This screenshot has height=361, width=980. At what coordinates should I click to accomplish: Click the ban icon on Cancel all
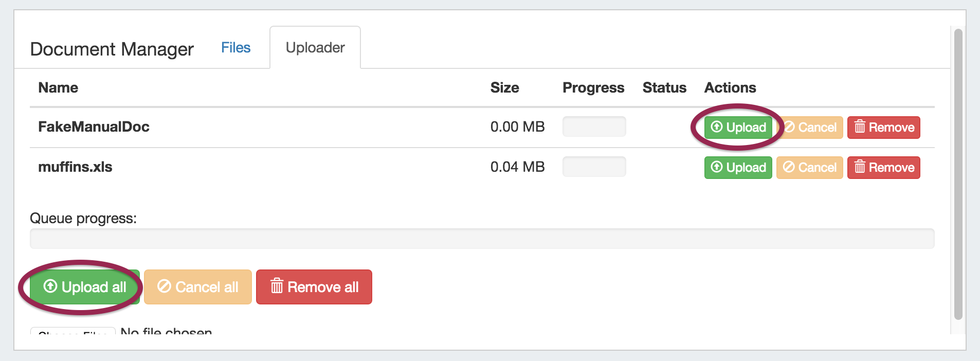click(x=164, y=286)
